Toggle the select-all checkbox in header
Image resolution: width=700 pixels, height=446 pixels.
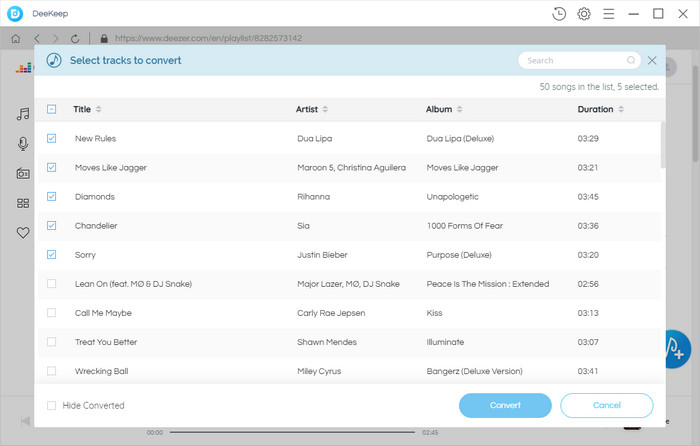tap(51, 109)
